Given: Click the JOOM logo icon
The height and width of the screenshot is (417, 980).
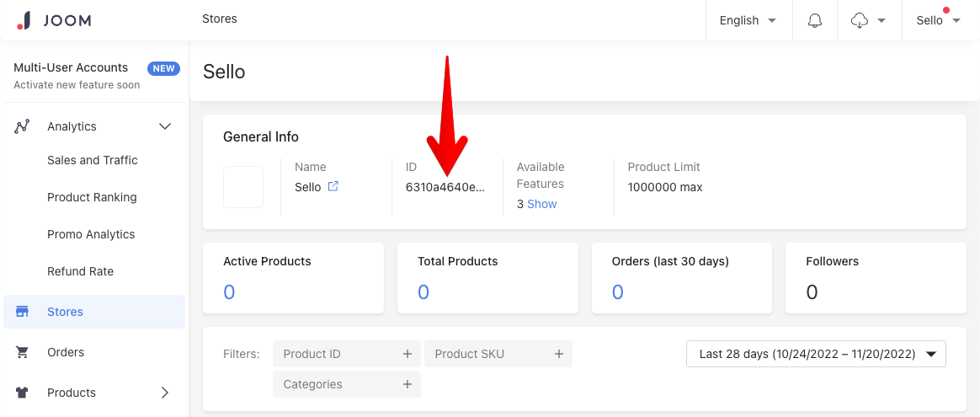Looking at the screenshot, I should [24, 20].
